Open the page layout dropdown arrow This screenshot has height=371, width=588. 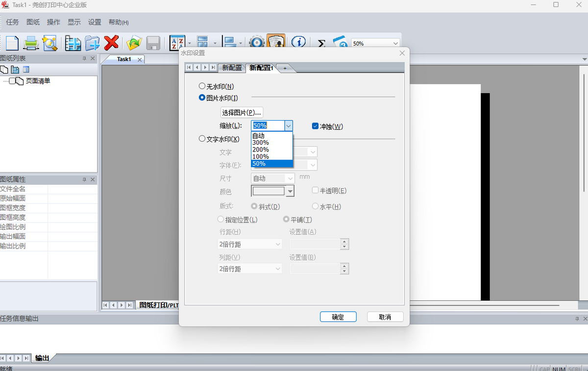(215, 43)
